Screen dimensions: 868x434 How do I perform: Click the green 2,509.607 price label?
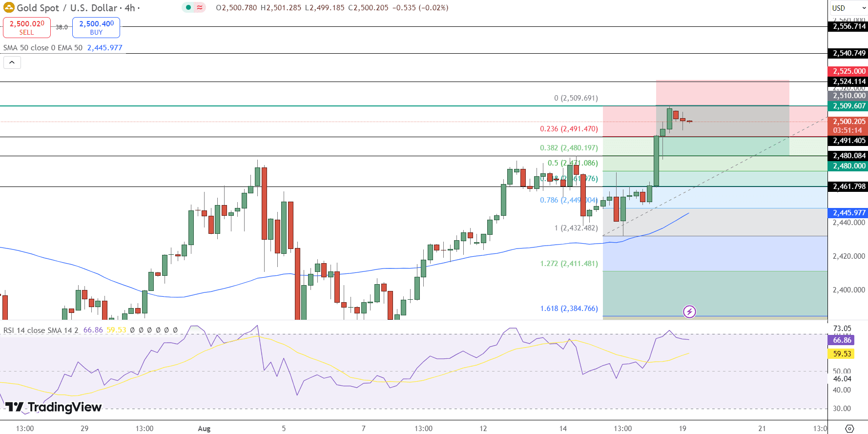848,106
